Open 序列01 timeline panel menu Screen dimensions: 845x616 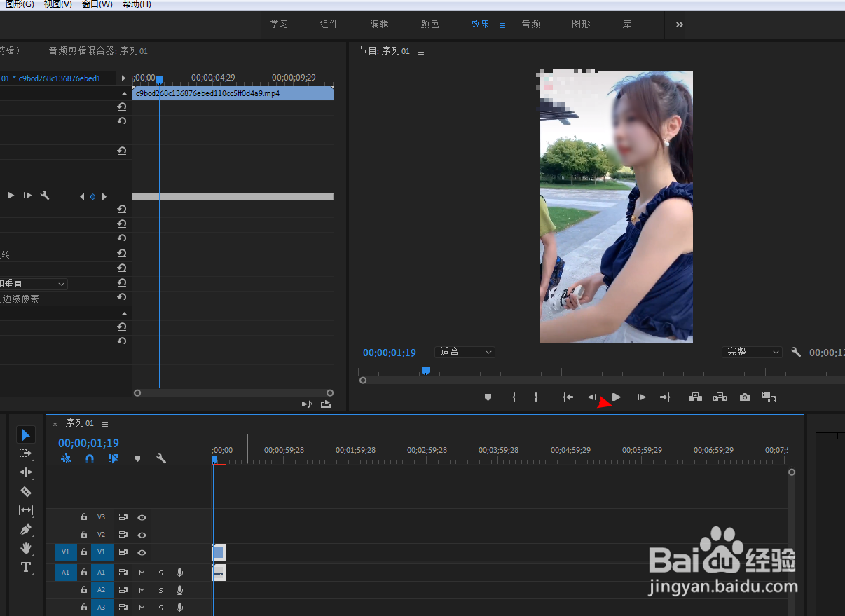click(105, 424)
